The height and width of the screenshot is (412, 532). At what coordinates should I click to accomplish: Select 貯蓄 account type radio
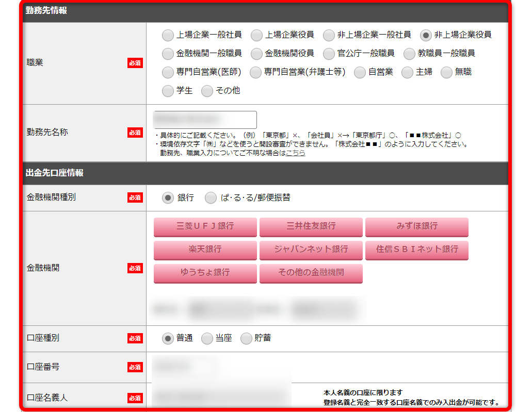point(246,338)
